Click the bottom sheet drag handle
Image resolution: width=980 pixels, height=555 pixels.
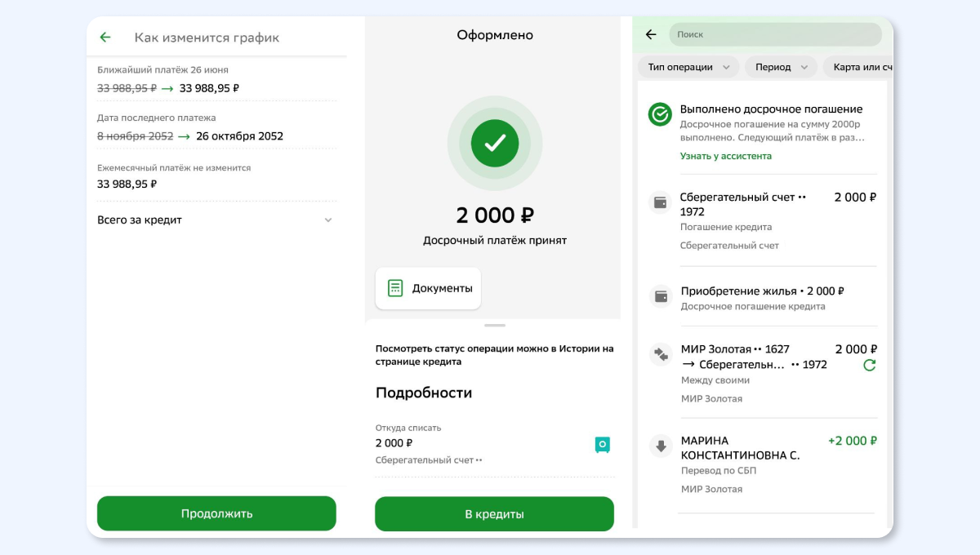coord(494,326)
